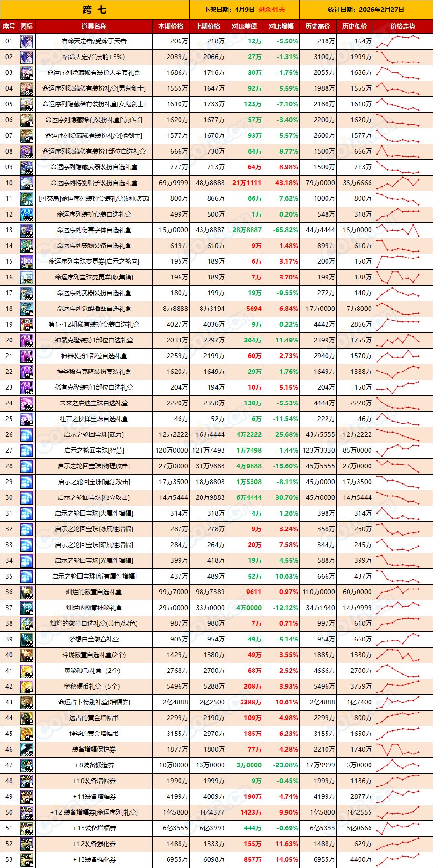Click the 120万0000 price in row 27
Viewport: 433px width, 868px height.
point(171,451)
